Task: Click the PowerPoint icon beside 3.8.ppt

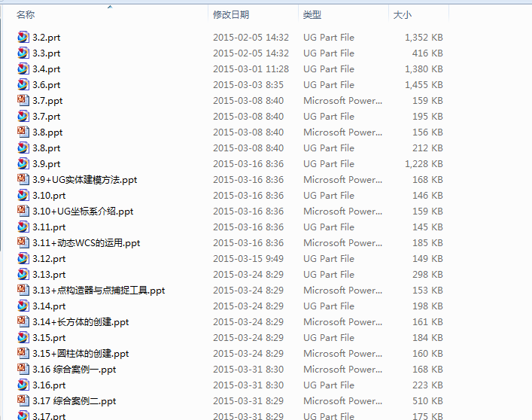Action: 23,132
